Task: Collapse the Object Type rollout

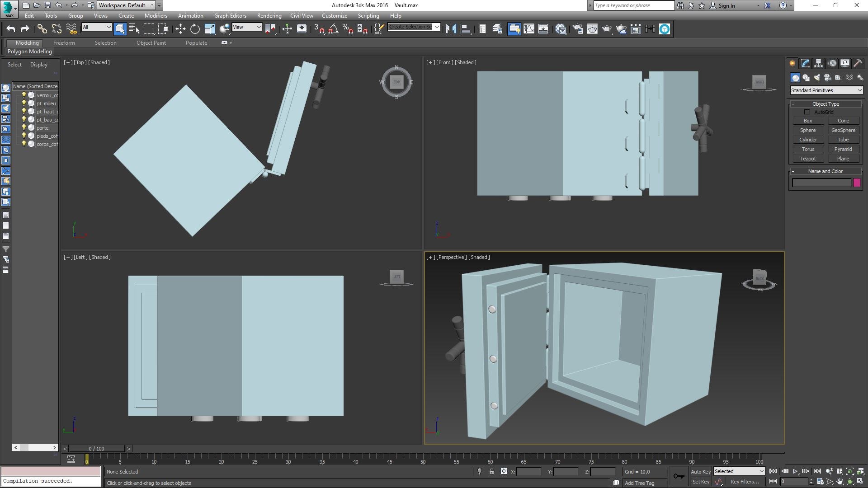Action: pos(826,104)
